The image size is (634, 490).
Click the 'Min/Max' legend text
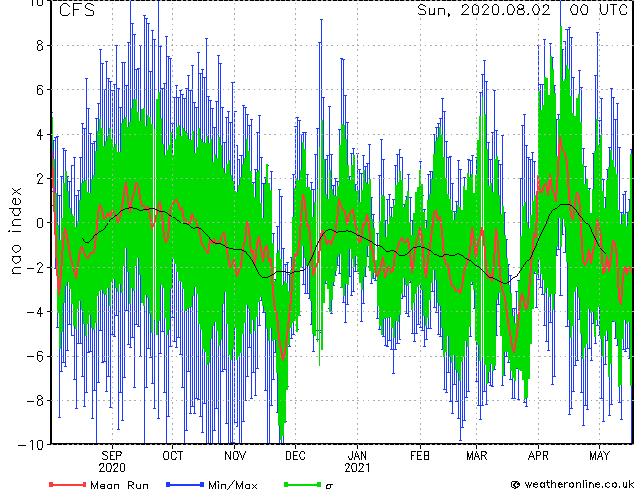pyautogui.click(x=233, y=485)
